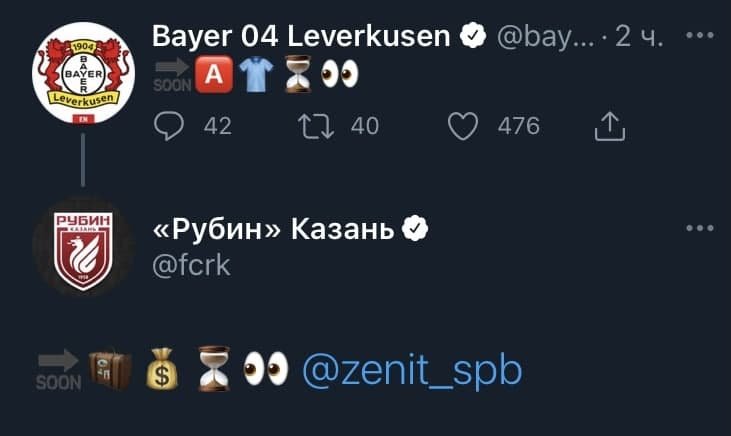Open the @zenit_spb mention link
The image size is (731, 436).
point(410,371)
